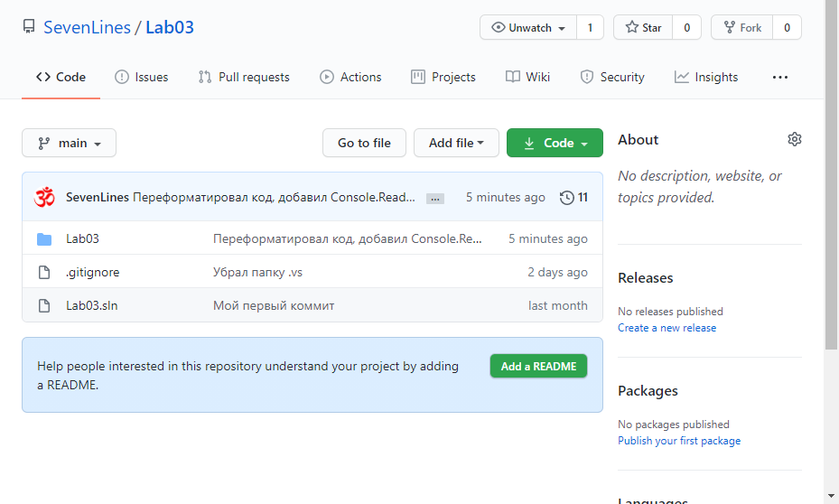Viewport: 839px width, 504px height.
Task: Open the main branch selector dropdown
Action: click(69, 143)
